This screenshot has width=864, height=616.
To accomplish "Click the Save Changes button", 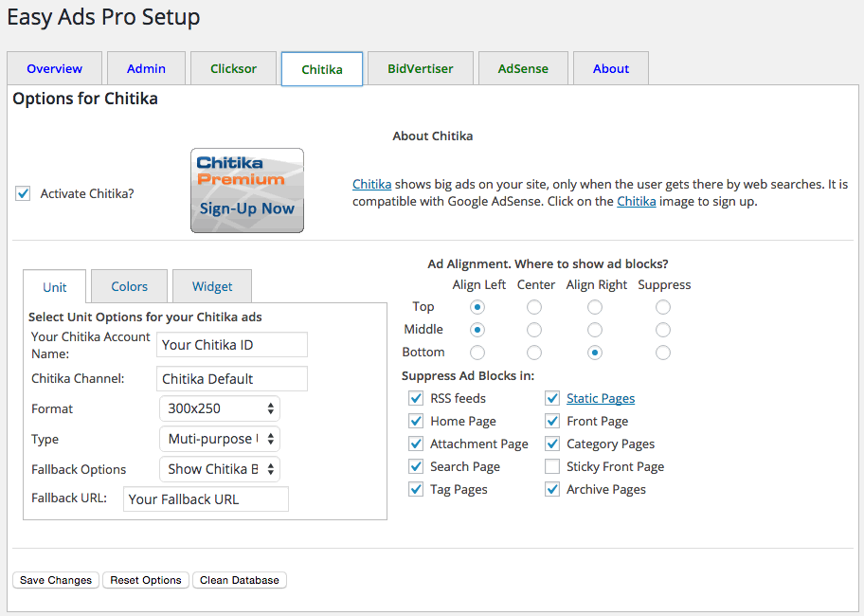I will click(x=56, y=580).
